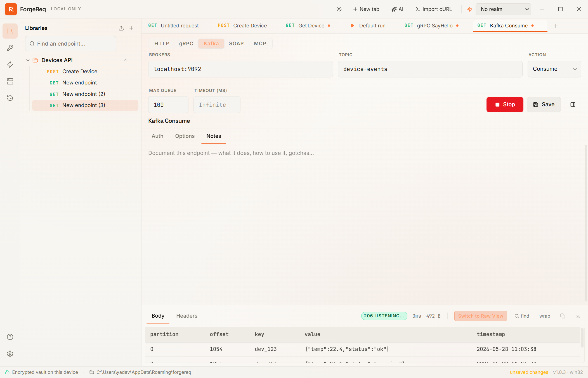
Task: Add a new library with plus icon
Action: 131,28
